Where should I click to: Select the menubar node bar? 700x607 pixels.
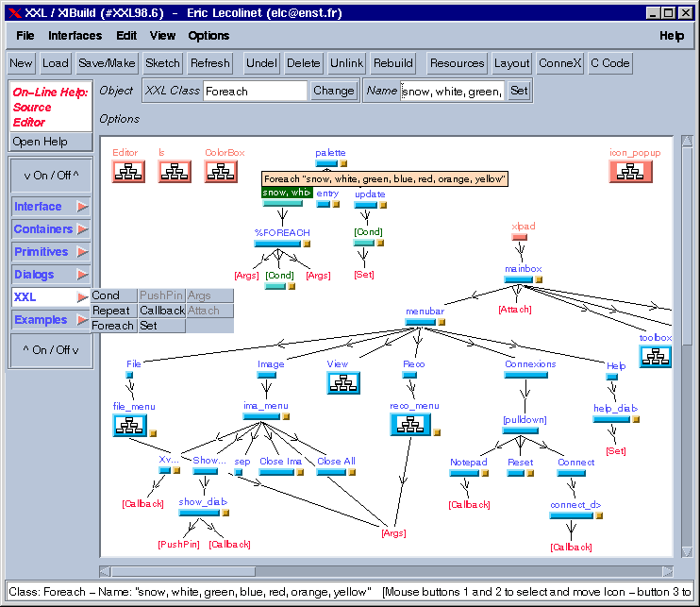[x=421, y=322]
